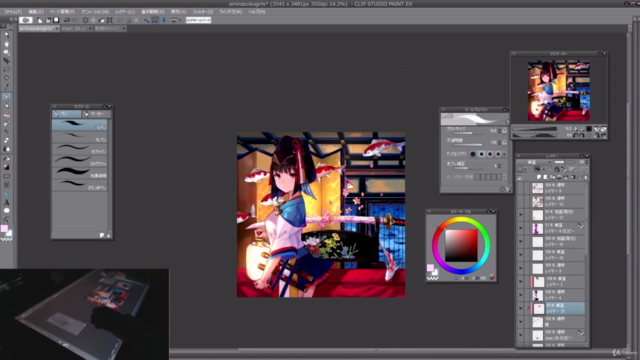
Task: Select the Figure rectangle tool
Action: 7,176
